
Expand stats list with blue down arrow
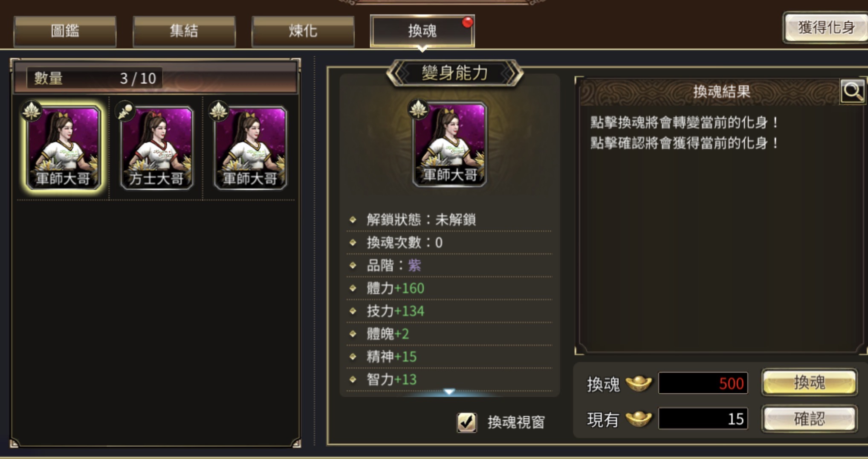449,391
